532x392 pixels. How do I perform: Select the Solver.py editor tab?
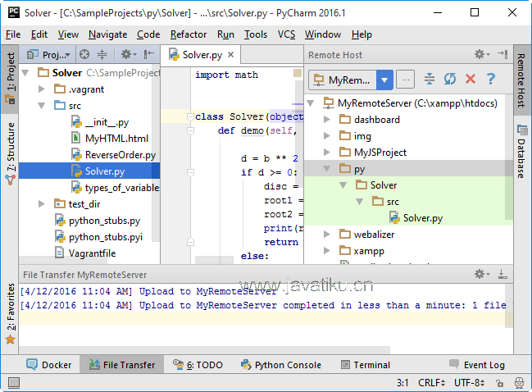click(x=201, y=55)
